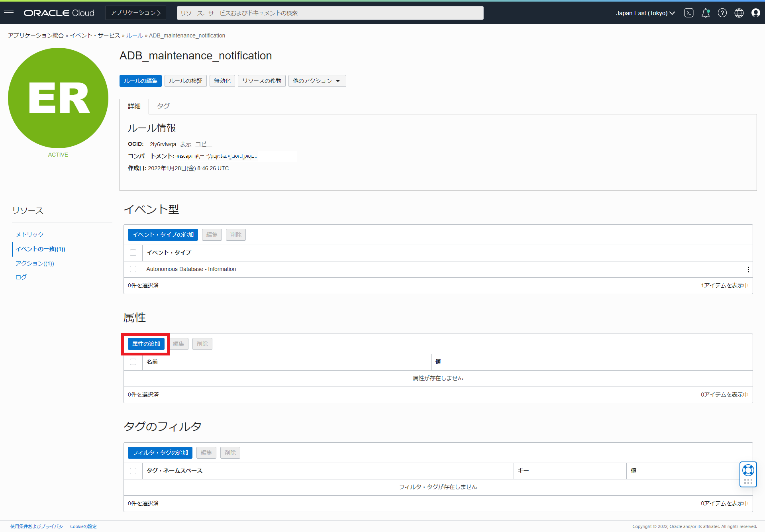Toggle the 名前 header select-all checkbox

133,362
